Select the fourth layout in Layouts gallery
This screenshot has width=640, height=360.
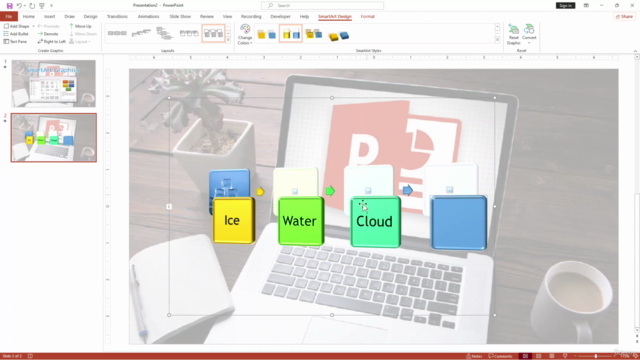[x=189, y=33]
